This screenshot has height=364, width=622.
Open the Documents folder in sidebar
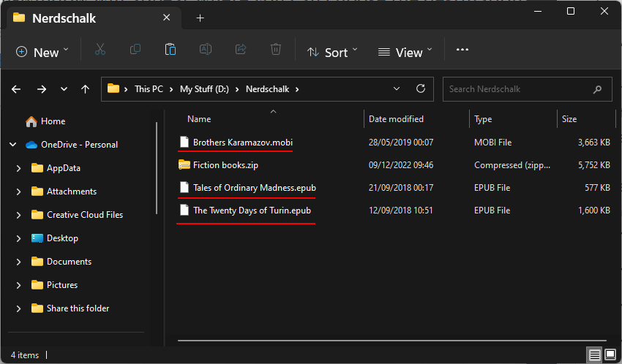[69, 262]
